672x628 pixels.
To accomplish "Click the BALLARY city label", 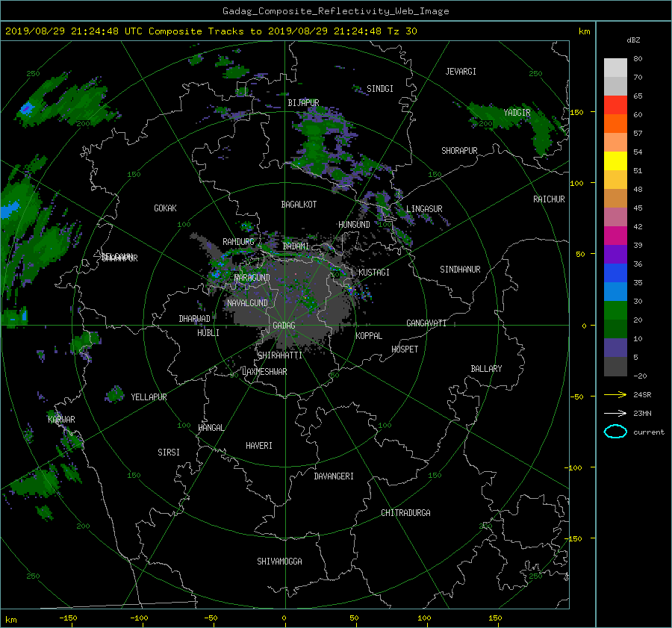I will [486, 369].
